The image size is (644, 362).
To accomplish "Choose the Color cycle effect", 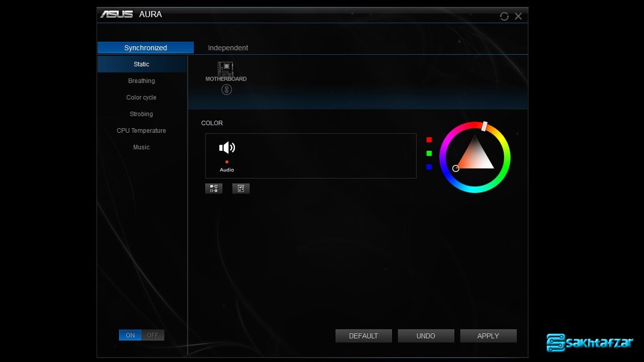I will point(141,98).
